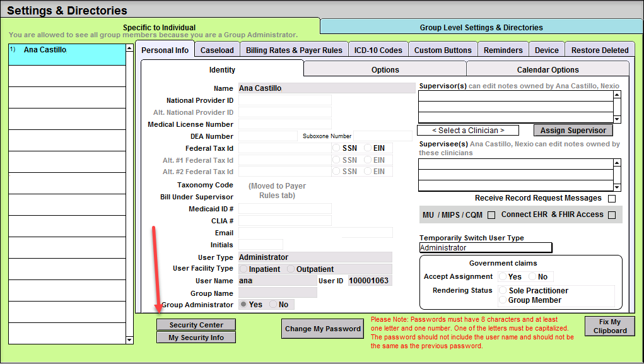The image size is (644, 364).
Task: Switch to the Caseload tab
Action: (217, 50)
